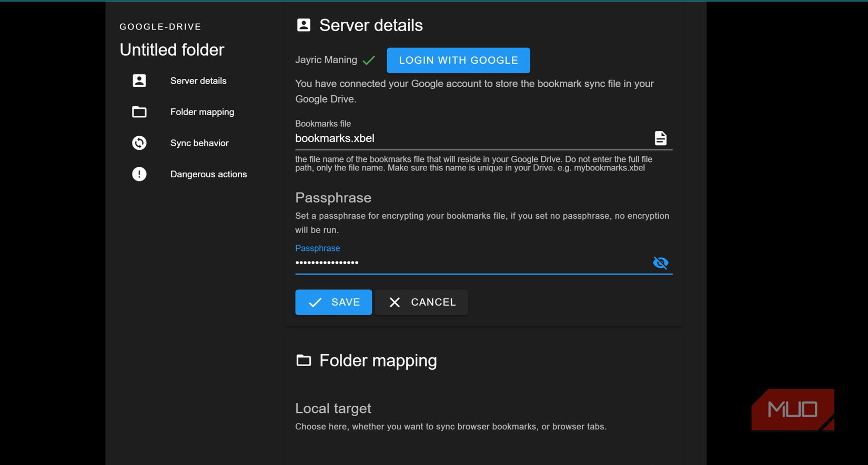
Task: Click the Dangerous actions exclamation icon
Action: click(x=139, y=174)
